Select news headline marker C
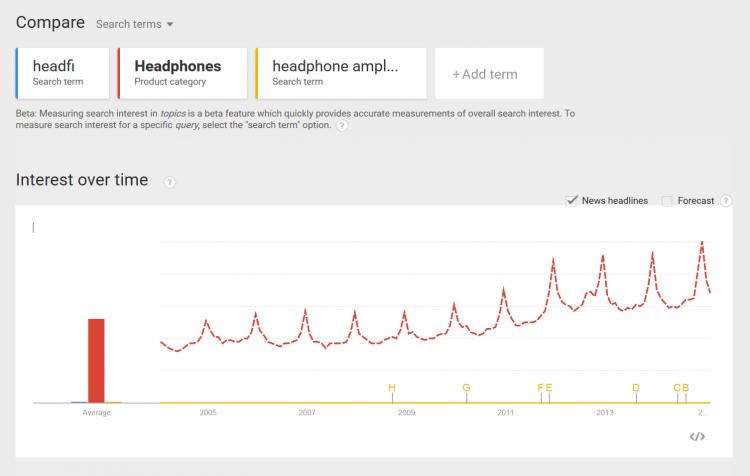The image size is (750, 476). tap(677, 387)
